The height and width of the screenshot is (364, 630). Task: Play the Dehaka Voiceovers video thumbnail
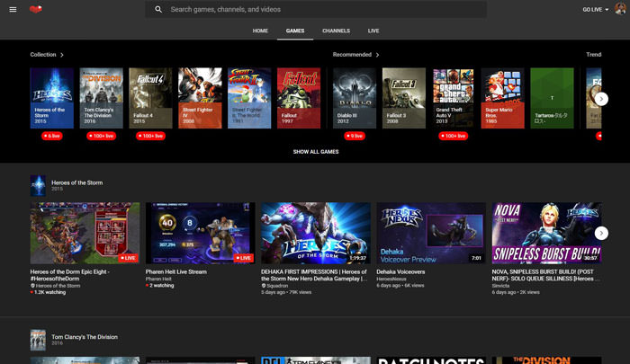[x=431, y=233]
